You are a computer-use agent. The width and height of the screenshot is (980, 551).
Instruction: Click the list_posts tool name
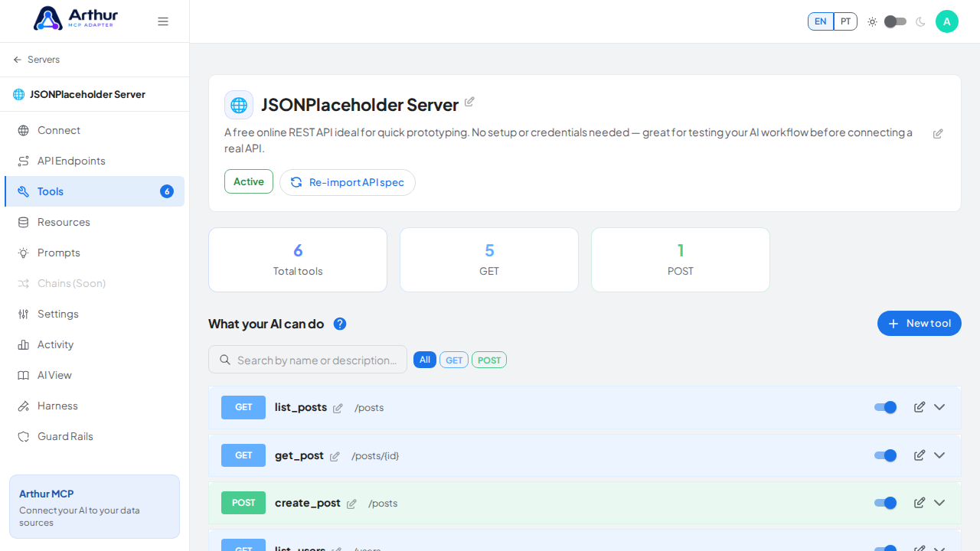(301, 407)
